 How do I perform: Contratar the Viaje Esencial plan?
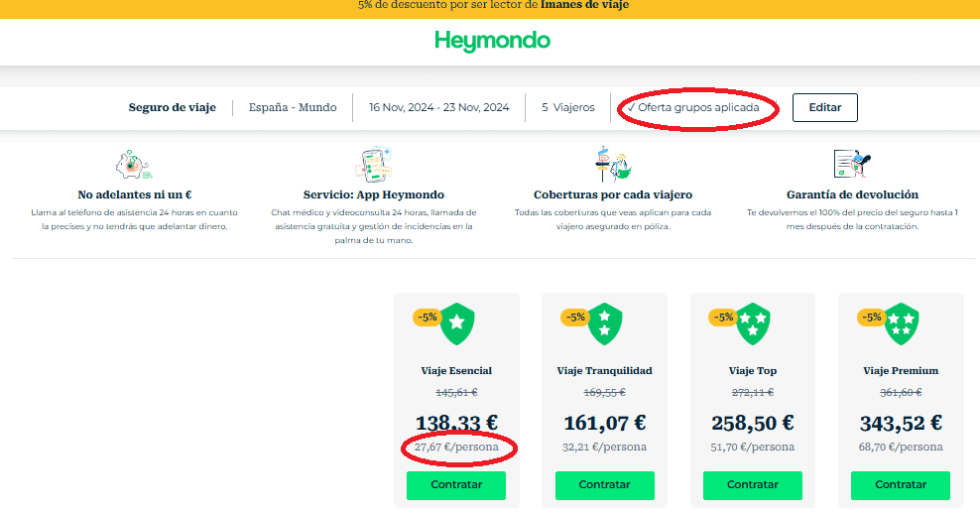[456, 485]
